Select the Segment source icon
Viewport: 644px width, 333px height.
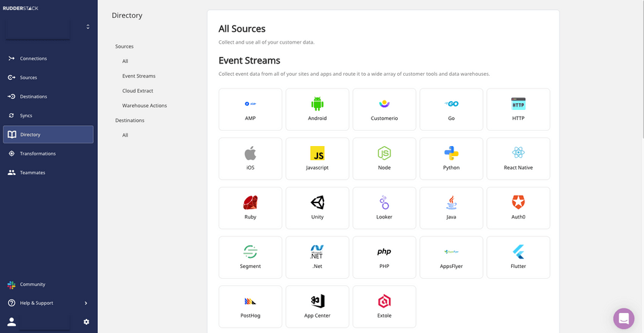250,252
